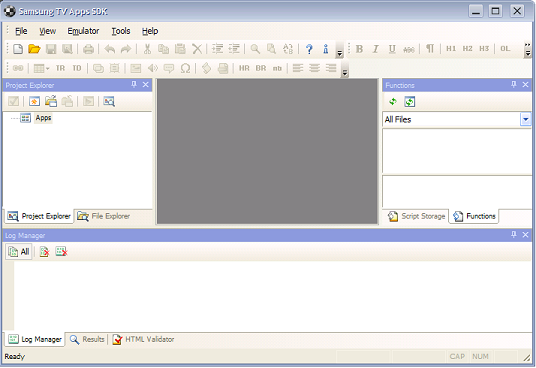Insert a non-breaking space with nb
This screenshot has height=368, width=536.
tap(277, 69)
